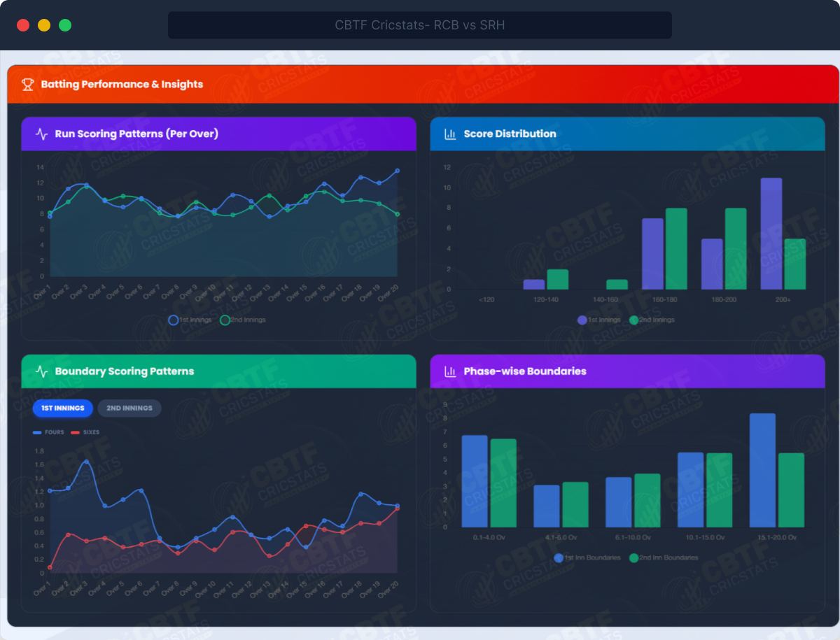Toggle the 2nd Inn Boundaries legend item
Screen dimensions: 840x640
[x=664, y=558]
